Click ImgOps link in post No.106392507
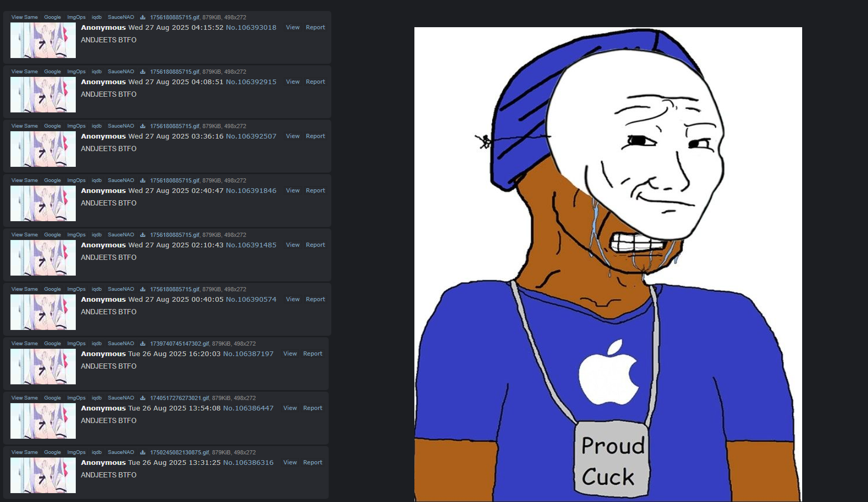 [76, 126]
